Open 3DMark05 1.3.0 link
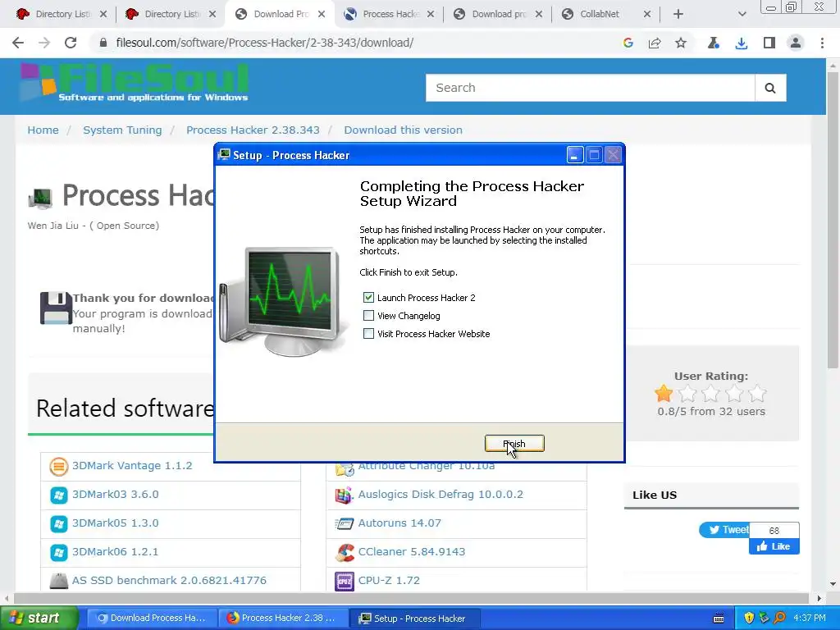 115,523
